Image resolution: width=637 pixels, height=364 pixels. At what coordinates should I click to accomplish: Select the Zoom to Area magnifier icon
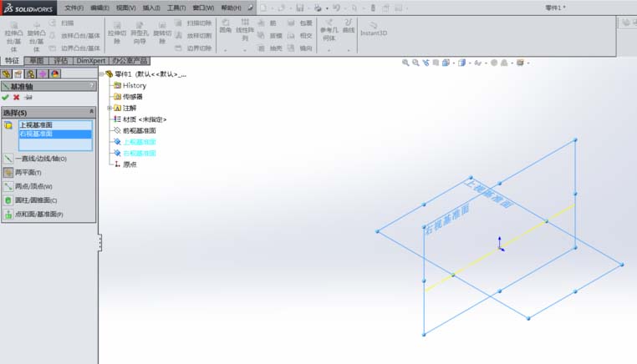pyautogui.click(x=415, y=63)
